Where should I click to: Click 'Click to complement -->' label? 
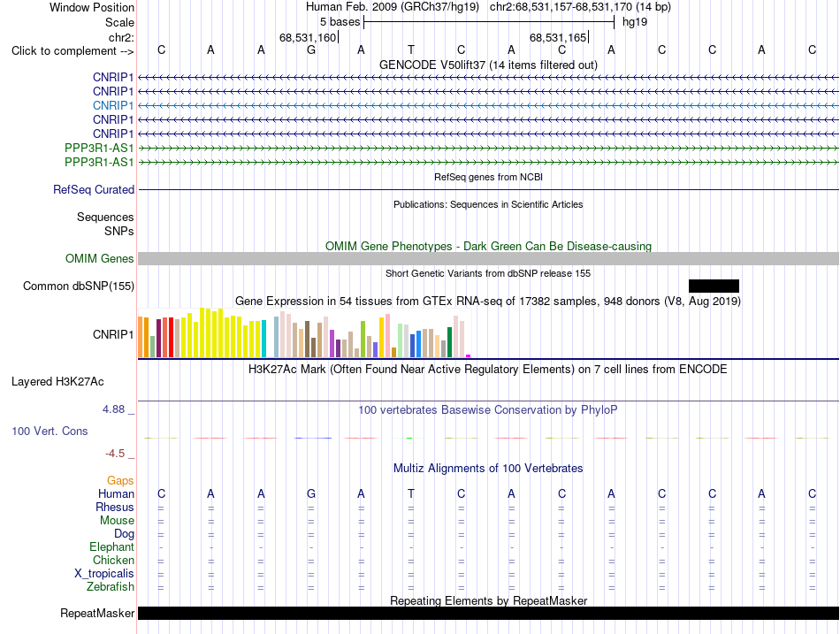pyautogui.click(x=73, y=51)
